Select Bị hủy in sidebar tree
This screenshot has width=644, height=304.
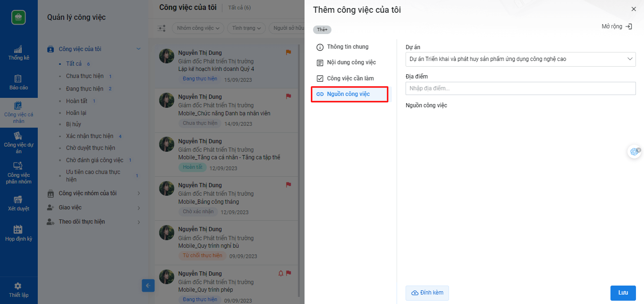[74, 124]
